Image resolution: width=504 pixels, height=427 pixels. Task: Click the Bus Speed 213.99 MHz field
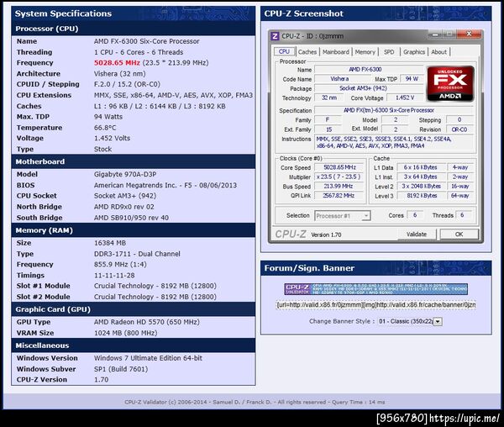pos(339,186)
